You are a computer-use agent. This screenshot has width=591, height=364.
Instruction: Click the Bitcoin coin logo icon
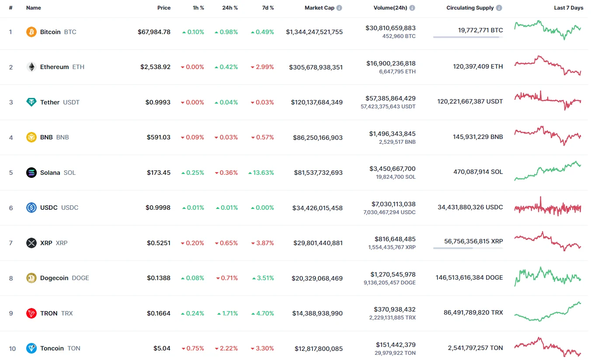[x=31, y=32]
